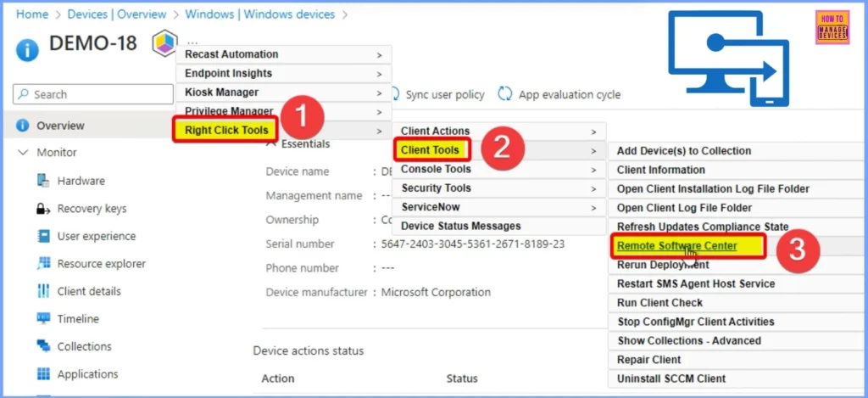Screen dimensions: 868x398
Task: Click the Collections icon in sidebar
Action: pos(43,346)
